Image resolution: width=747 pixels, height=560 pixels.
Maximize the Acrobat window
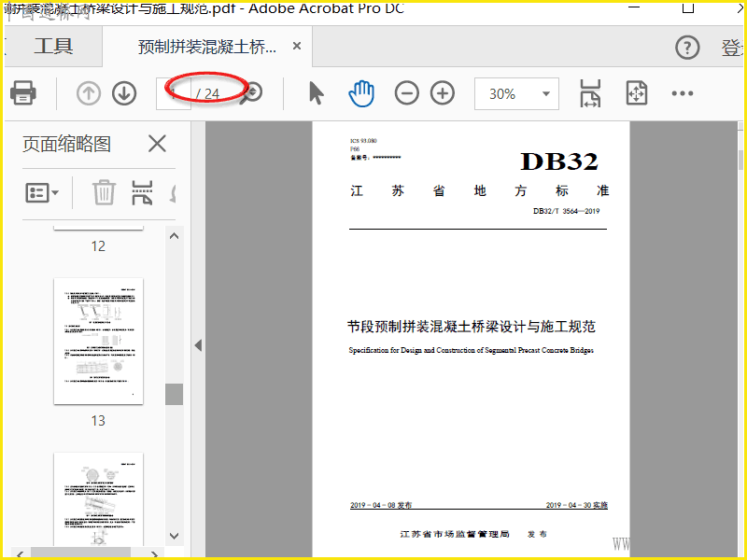click(688, 7)
